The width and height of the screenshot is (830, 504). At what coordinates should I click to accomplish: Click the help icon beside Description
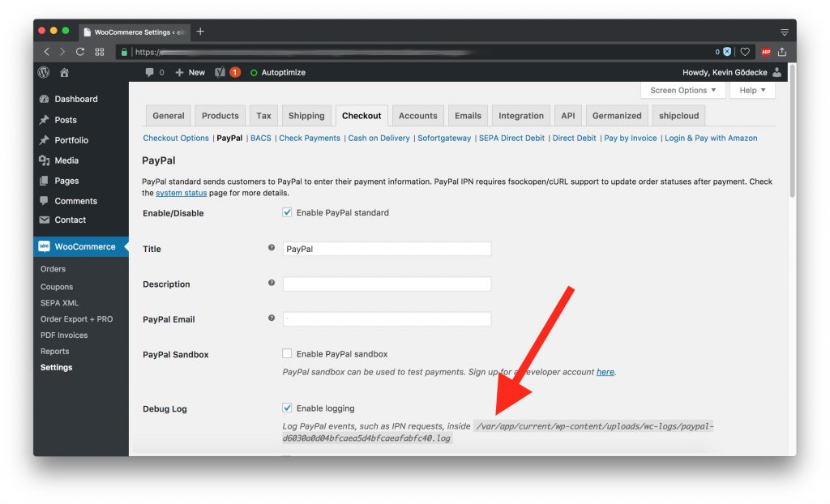[x=272, y=283]
